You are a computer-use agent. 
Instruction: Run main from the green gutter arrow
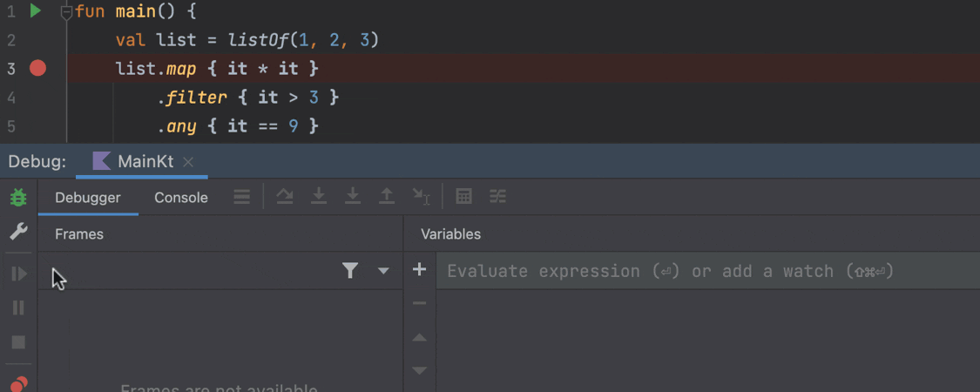pos(36,10)
